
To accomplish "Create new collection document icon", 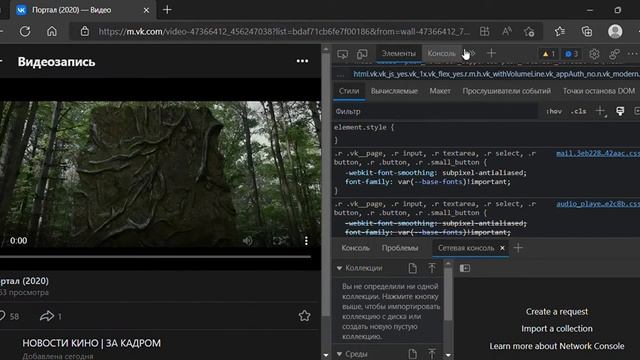I will pos(413,268).
